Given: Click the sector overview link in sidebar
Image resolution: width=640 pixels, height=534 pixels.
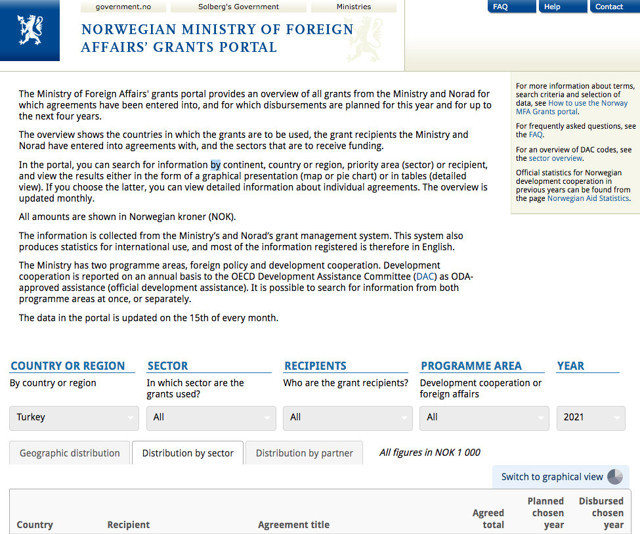Looking at the screenshot, I should 555,158.
